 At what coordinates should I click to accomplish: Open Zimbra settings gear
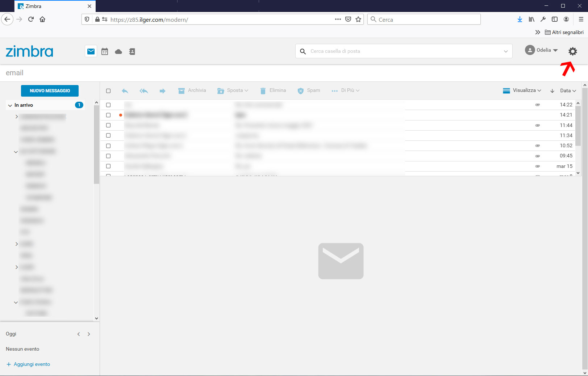tap(572, 51)
